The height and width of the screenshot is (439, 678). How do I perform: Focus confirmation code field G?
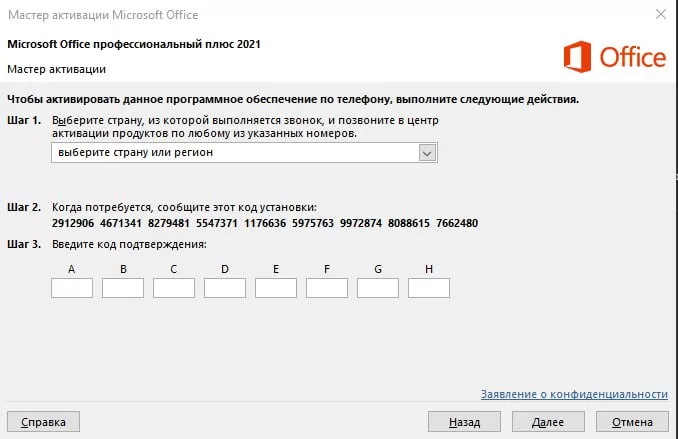click(378, 288)
